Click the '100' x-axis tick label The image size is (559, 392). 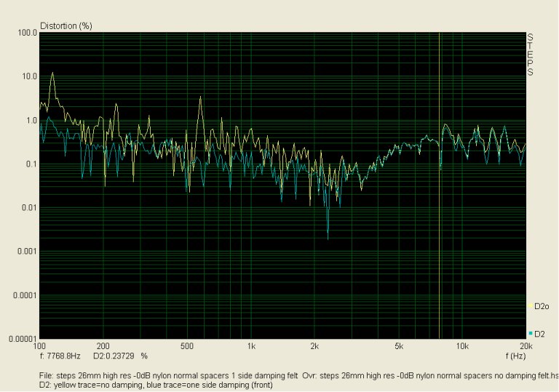pyautogui.click(x=39, y=345)
